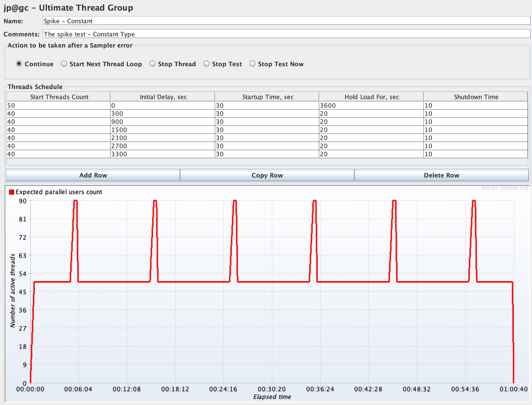Image resolution: width=532 pixels, height=405 pixels.
Task: Click the Start Threads Count column header
Action: click(x=59, y=97)
